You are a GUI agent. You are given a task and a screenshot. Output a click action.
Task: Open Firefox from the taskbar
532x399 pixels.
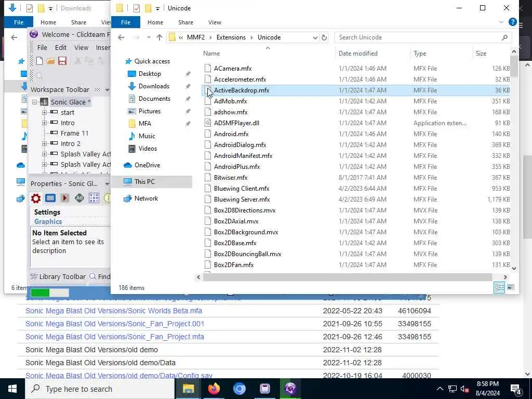click(214, 389)
